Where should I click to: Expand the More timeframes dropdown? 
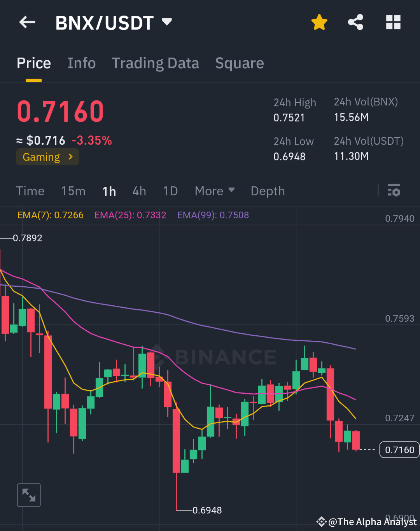pos(214,191)
